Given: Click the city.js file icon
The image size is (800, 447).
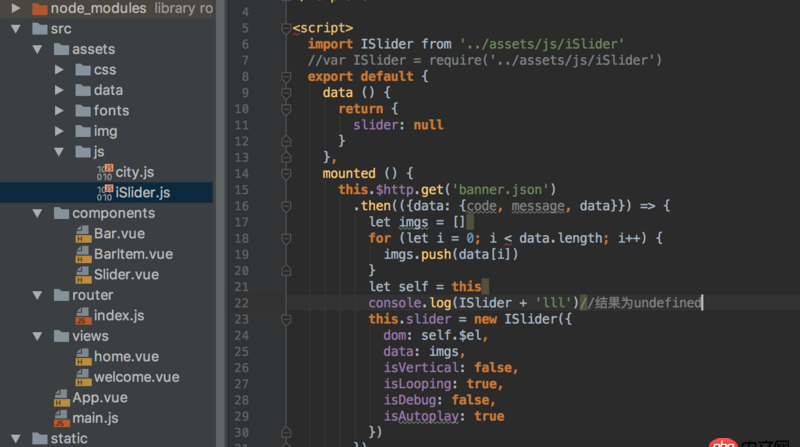Looking at the screenshot, I should tap(104, 172).
